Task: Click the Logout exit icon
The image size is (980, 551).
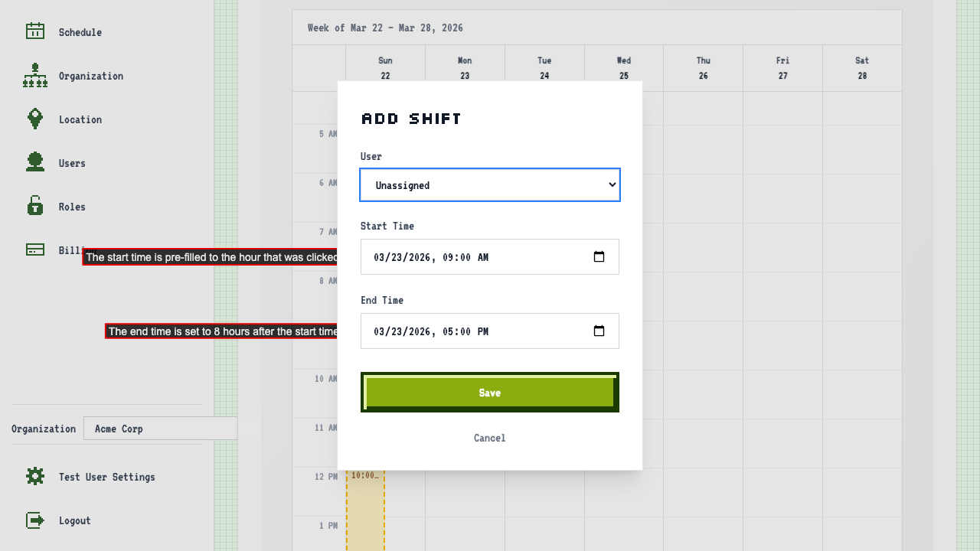Action: [x=34, y=520]
